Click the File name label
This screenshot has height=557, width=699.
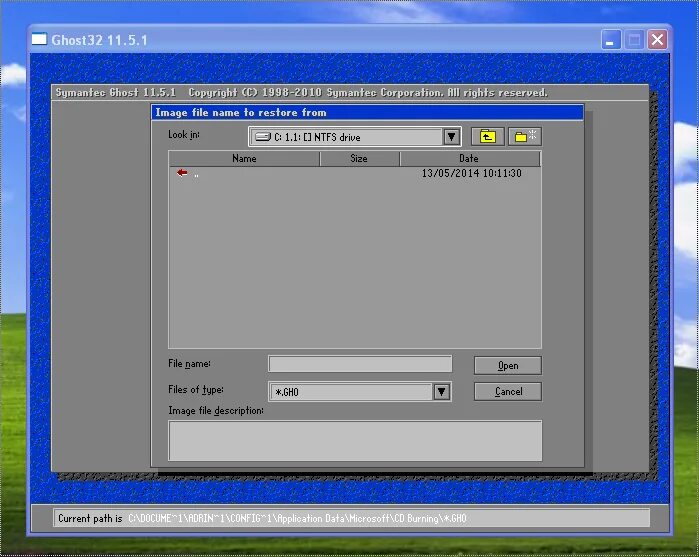point(189,364)
